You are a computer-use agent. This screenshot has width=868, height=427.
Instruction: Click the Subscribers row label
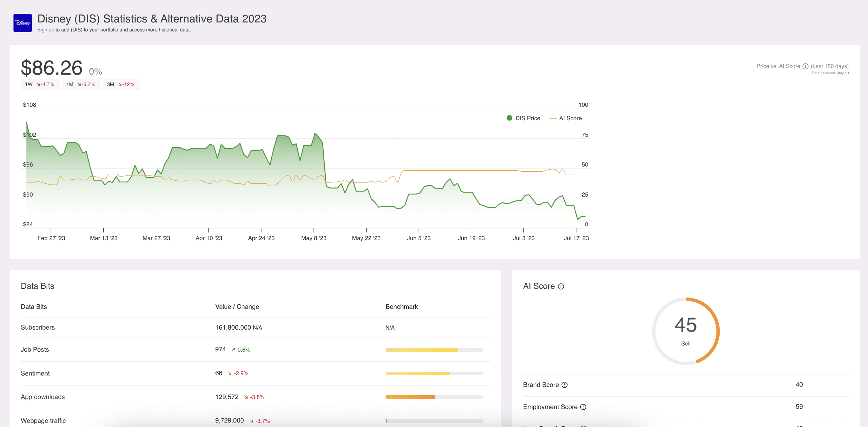coord(38,328)
